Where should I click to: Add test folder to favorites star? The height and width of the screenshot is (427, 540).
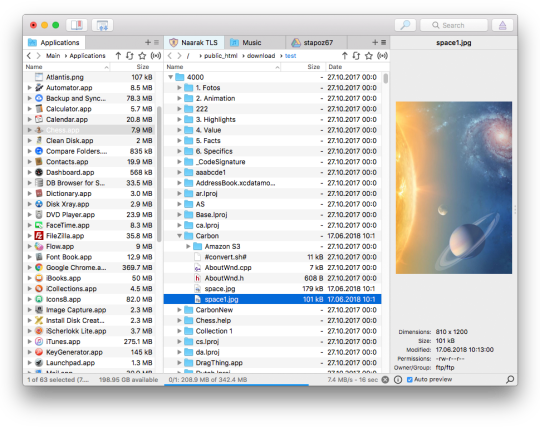(x=369, y=55)
